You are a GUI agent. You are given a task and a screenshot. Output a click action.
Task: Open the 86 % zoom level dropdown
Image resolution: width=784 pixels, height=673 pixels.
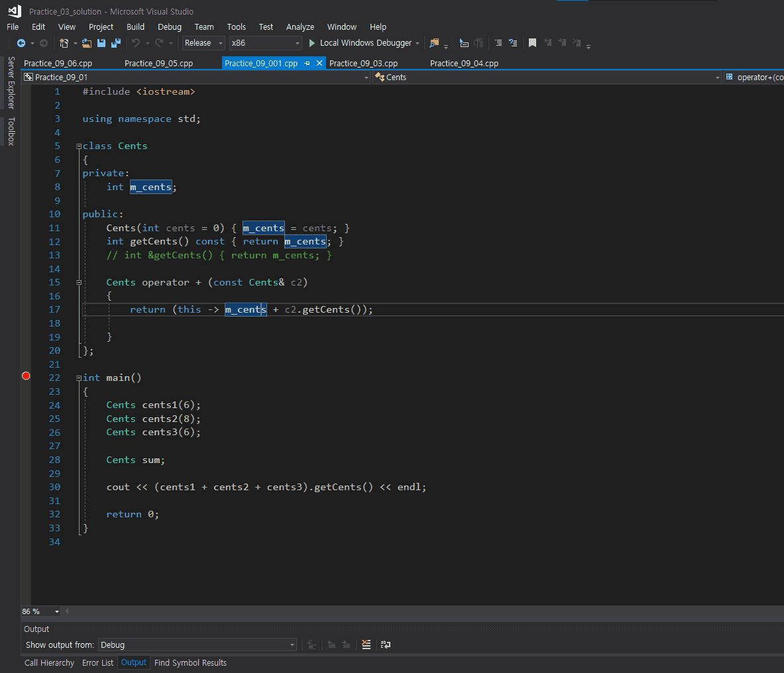point(56,611)
